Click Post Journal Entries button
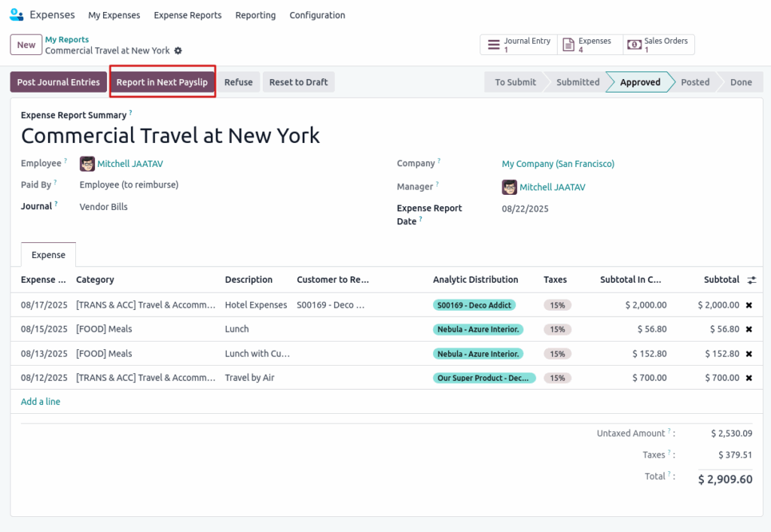The image size is (771, 532). click(59, 82)
